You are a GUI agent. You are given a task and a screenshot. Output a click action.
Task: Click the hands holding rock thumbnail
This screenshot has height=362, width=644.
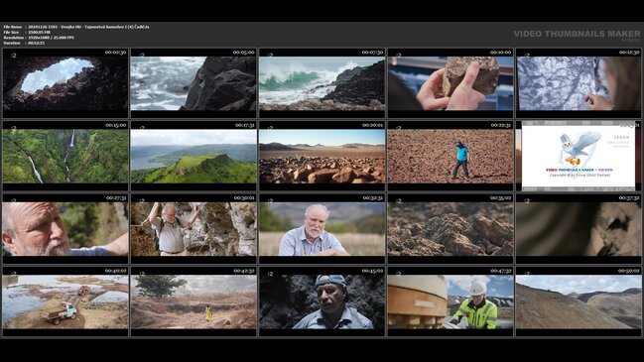(x=451, y=83)
